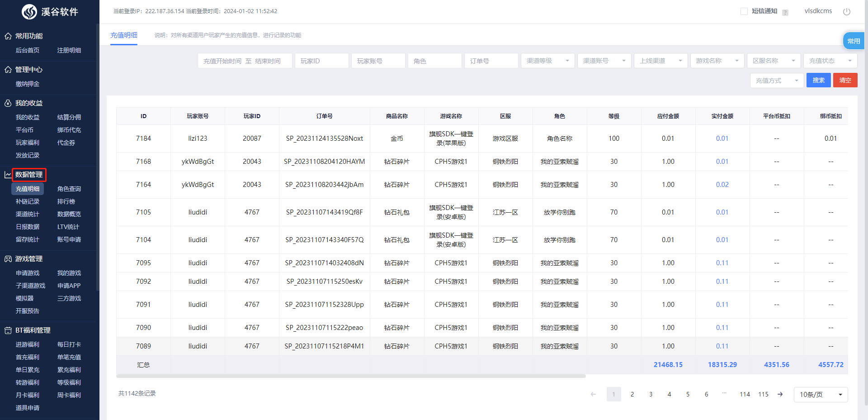Viewport: 868px width, 420px height.
Task: Click the 汇总 total 21468.15
Action: pos(668,365)
